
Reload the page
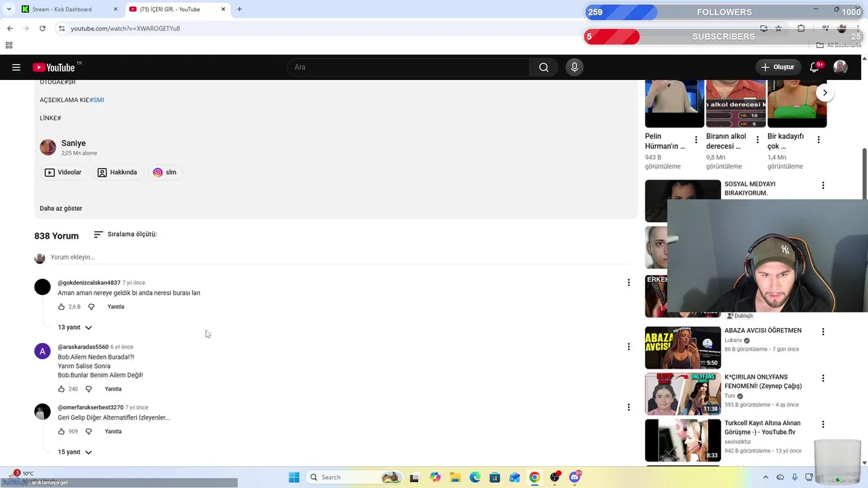point(42,28)
